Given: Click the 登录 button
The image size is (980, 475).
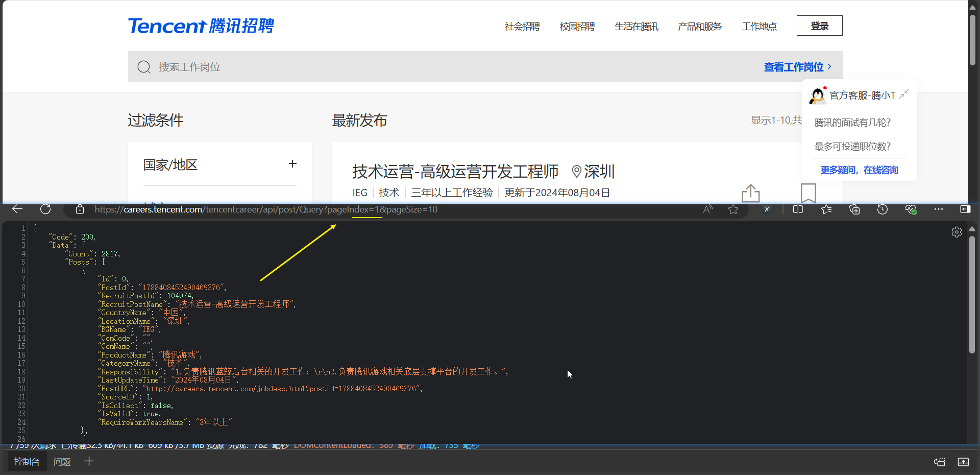Looking at the screenshot, I should pyautogui.click(x=819, y=26).
